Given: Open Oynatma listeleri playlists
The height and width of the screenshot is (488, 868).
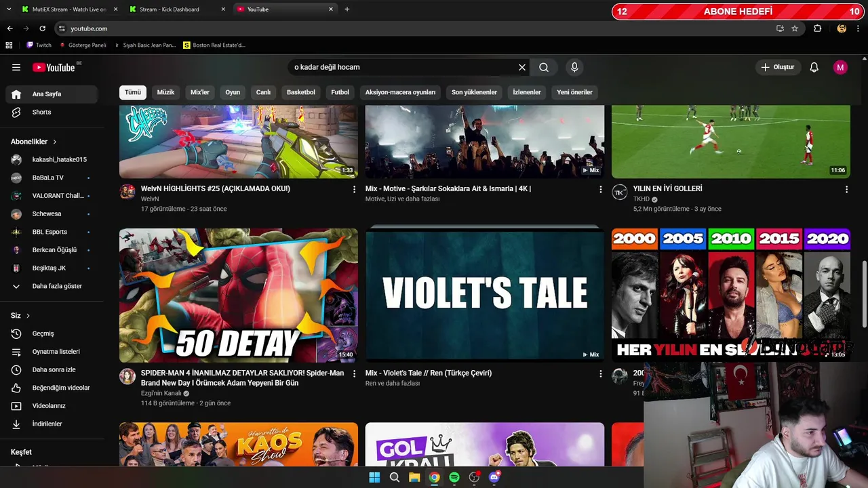Looking at the screenshot, I should click(52, 352).
